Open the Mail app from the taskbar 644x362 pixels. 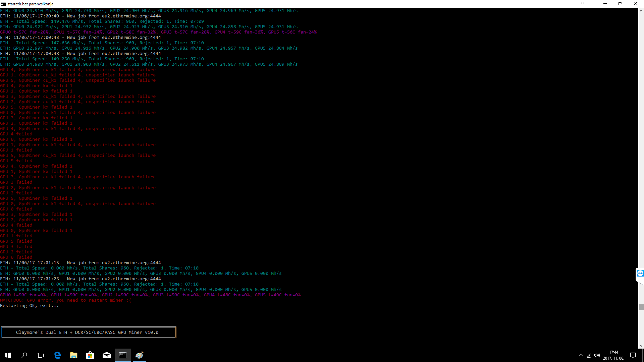point(106,355)
